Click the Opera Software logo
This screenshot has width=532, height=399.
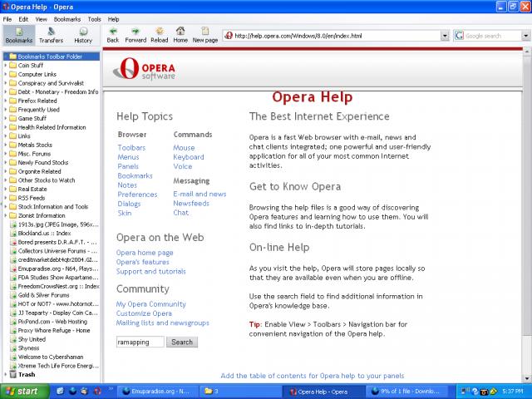click(144, 69)
